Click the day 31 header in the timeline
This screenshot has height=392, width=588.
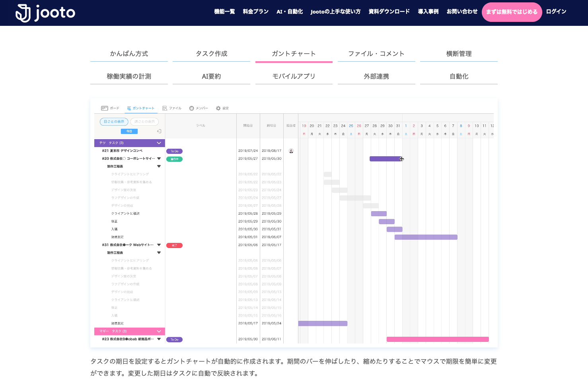398,126
